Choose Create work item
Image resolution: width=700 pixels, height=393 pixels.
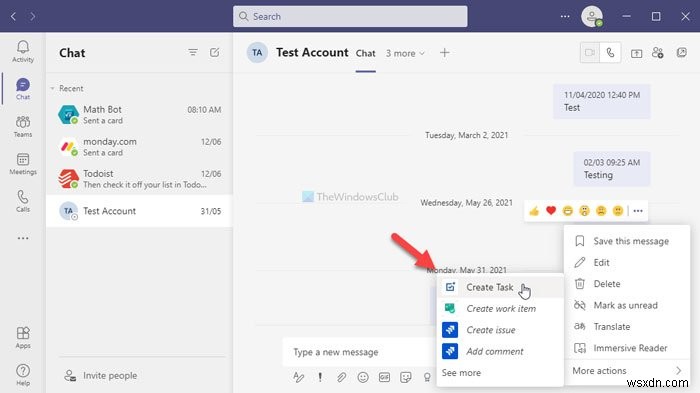(500, 309)
